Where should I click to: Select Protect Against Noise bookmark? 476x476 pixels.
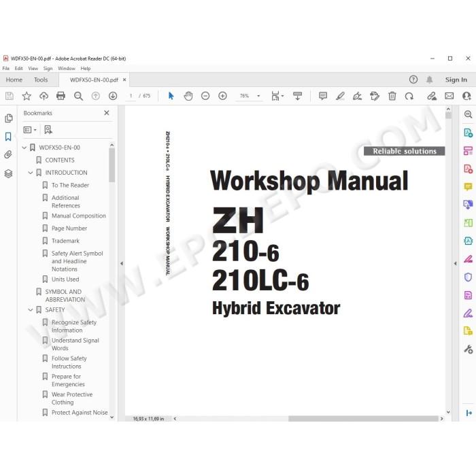(80, 413)
